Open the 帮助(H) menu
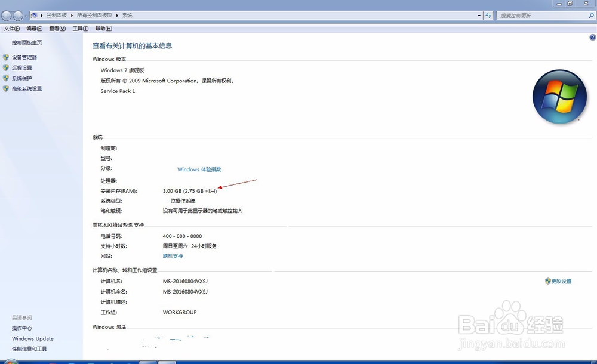The width and height of the screenshot is (597, 364). pos(103,29)
